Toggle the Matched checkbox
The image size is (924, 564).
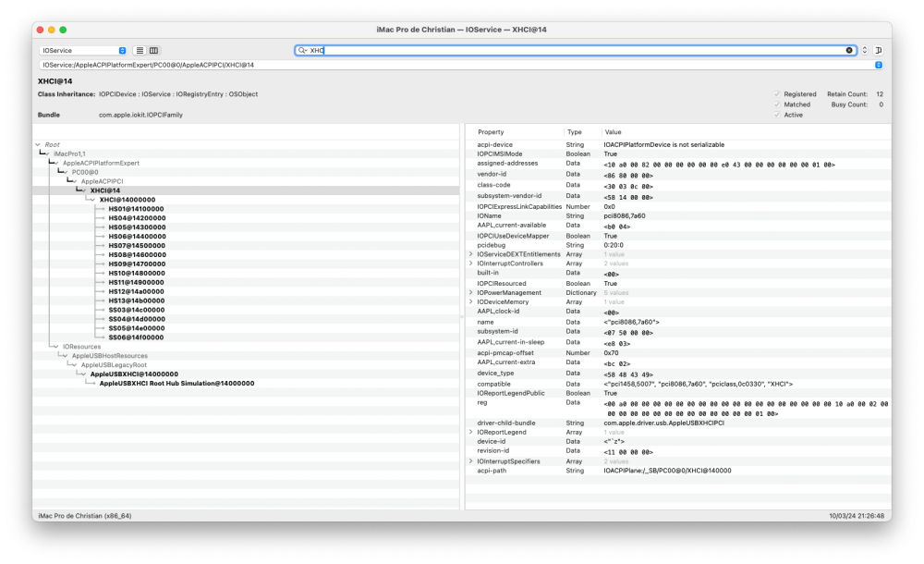pos(777,104)
